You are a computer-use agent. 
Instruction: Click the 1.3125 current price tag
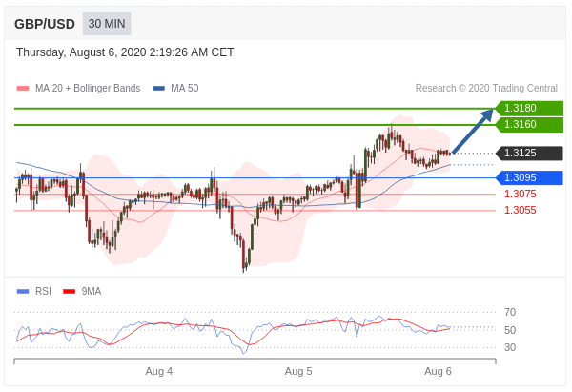(x=529, y=153)
